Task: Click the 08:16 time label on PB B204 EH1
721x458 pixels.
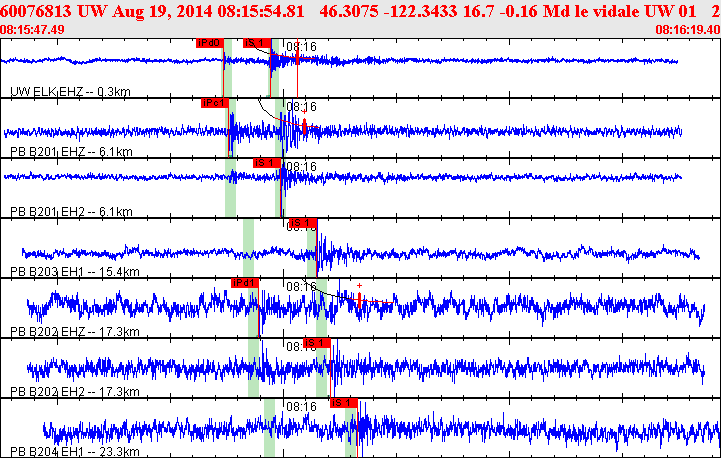Action: point(302,406)
